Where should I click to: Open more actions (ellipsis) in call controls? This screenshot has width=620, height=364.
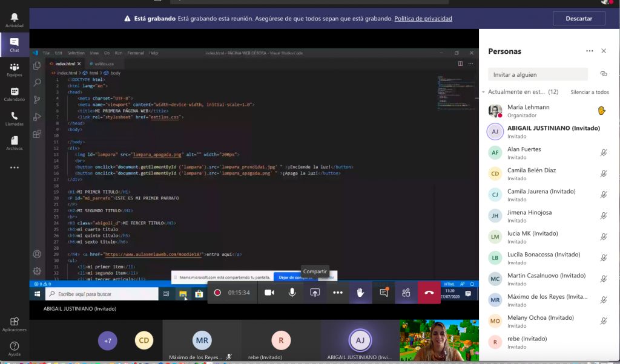[338, 293]
